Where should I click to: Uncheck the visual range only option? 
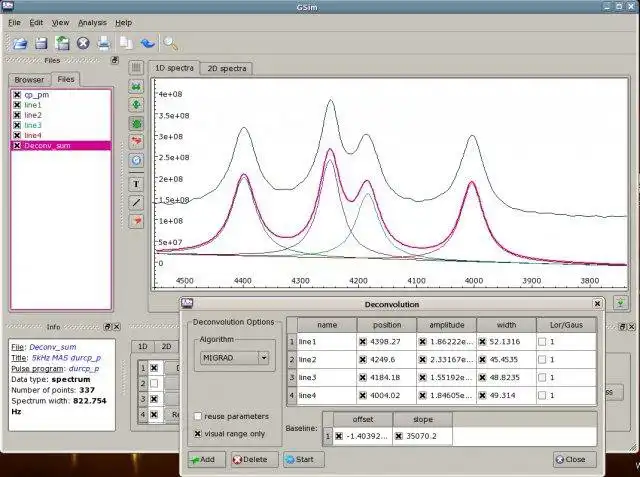pyautogui.click(x=198, y=433)
